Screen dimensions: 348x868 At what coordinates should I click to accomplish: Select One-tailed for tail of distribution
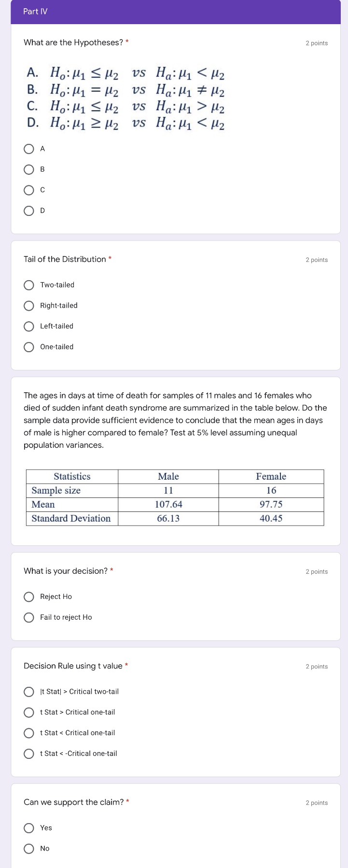[x=29, y=347]
